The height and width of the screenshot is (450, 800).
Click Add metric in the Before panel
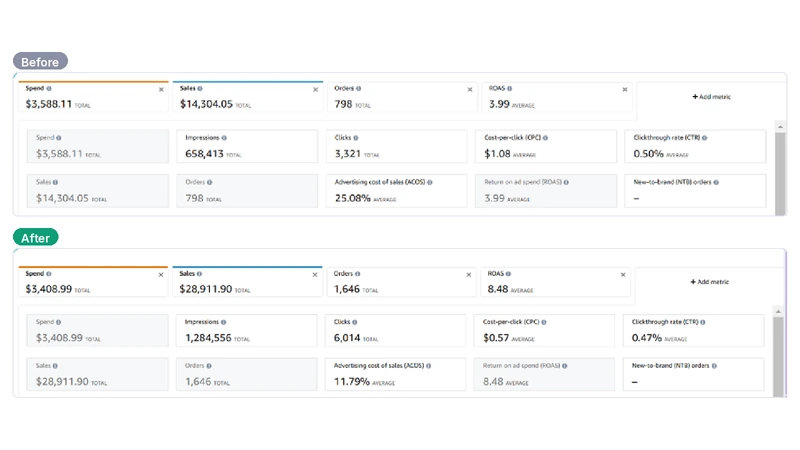[711, 97]
